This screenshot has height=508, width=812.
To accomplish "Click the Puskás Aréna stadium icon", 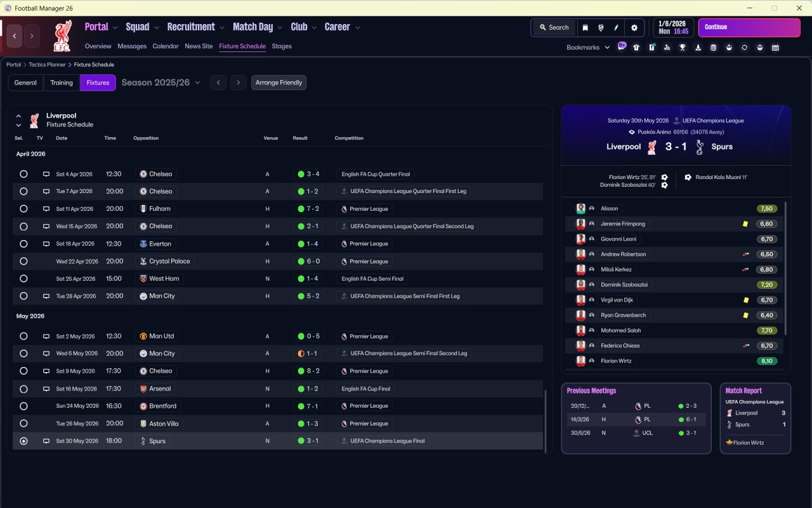I will pos(632,132).
